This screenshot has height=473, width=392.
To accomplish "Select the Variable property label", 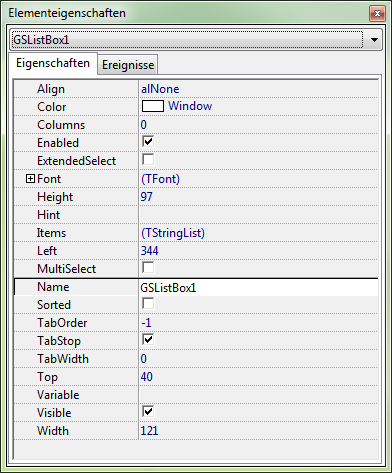I will (x=58, y=395).
